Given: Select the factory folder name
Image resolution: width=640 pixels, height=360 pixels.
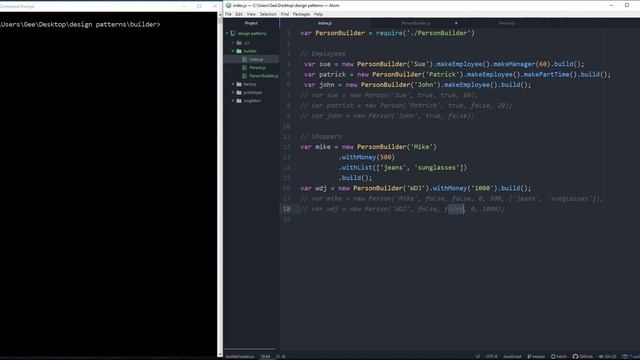Looking at the screenshot, I should tap(250, 84).
